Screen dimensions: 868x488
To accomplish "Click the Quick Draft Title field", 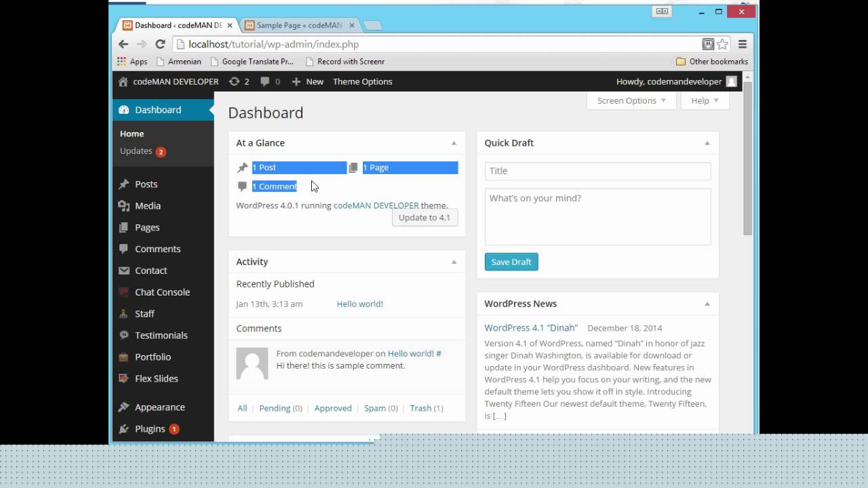I will point(598,171).
